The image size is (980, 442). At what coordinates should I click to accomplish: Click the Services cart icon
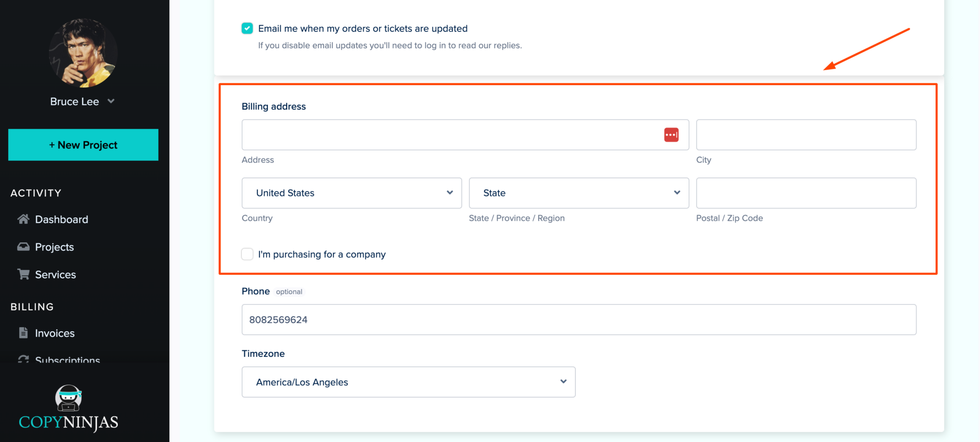(x=23, y=274)
